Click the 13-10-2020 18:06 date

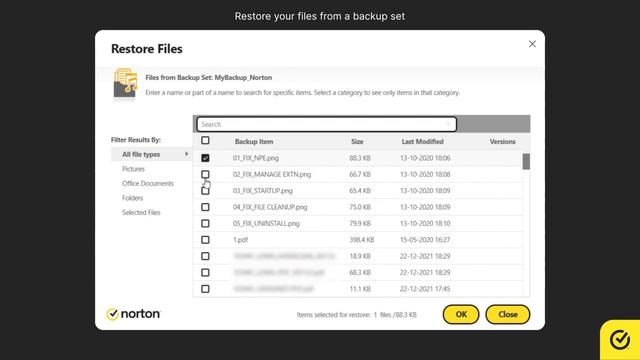click(425, 158)
